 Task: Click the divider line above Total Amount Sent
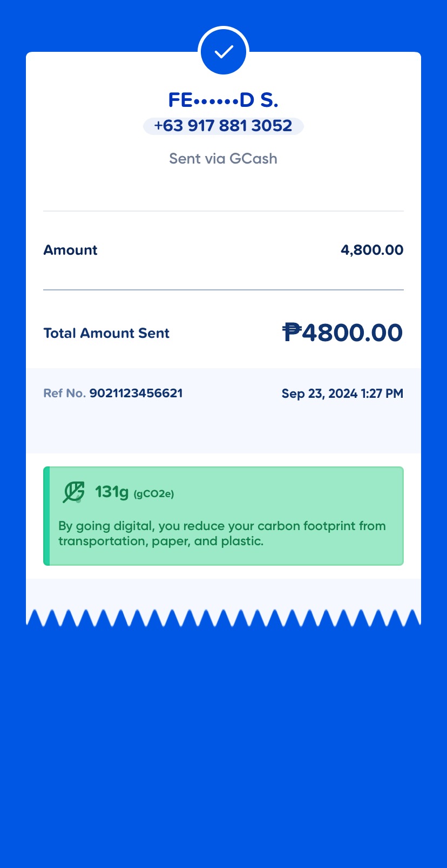point(223,290)
